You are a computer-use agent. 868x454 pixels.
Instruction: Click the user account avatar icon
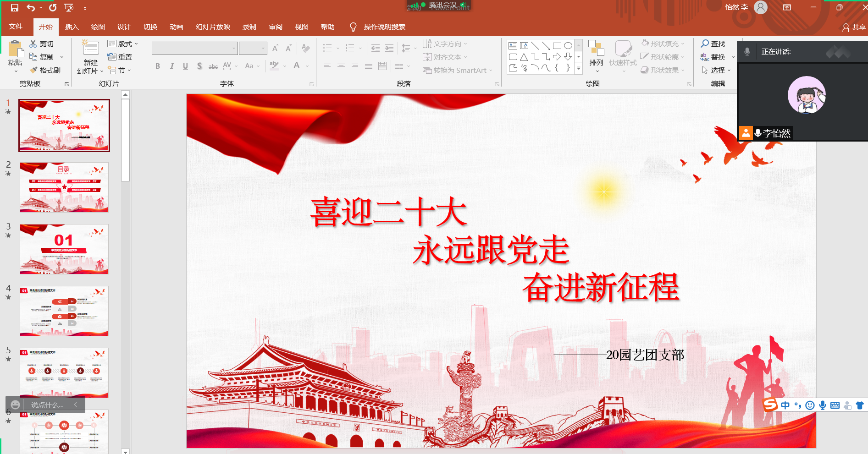(761, 7)
